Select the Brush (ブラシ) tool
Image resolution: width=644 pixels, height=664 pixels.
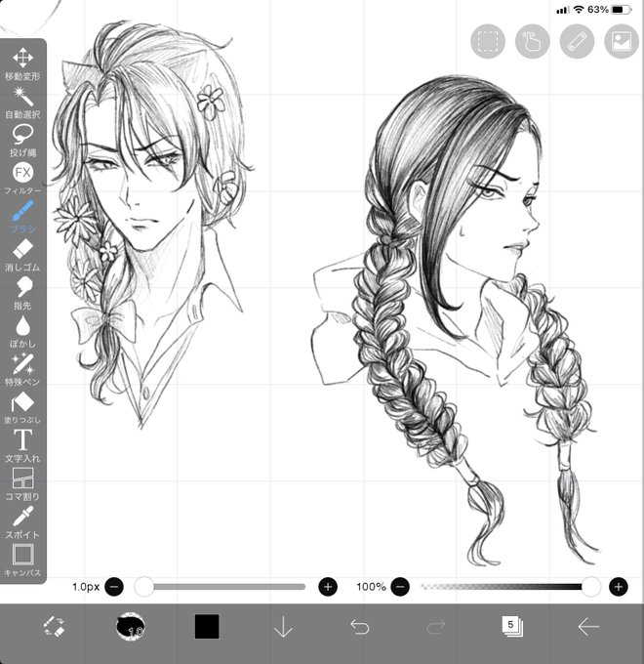coord(22,217)
